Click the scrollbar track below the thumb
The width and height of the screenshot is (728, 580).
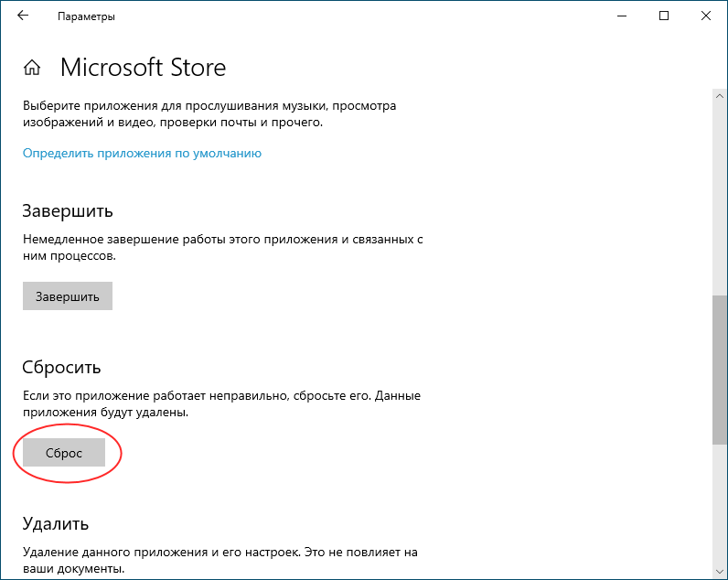coord(720,503)
